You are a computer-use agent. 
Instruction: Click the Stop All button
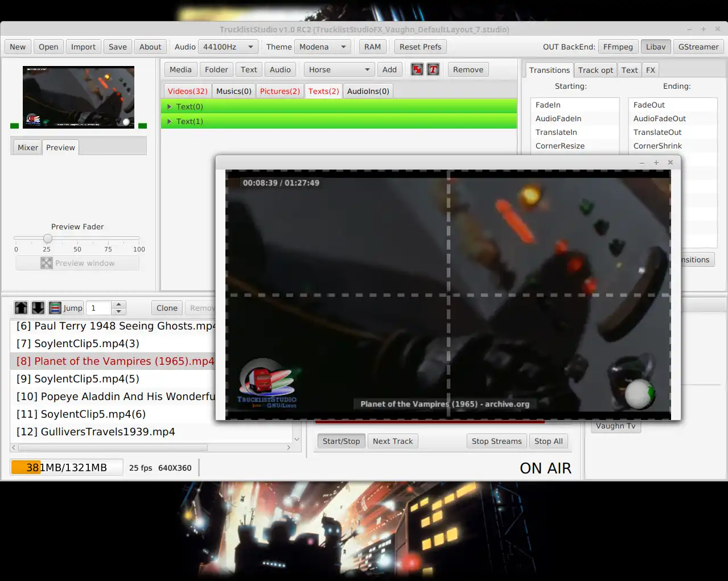tap(549, 441)
